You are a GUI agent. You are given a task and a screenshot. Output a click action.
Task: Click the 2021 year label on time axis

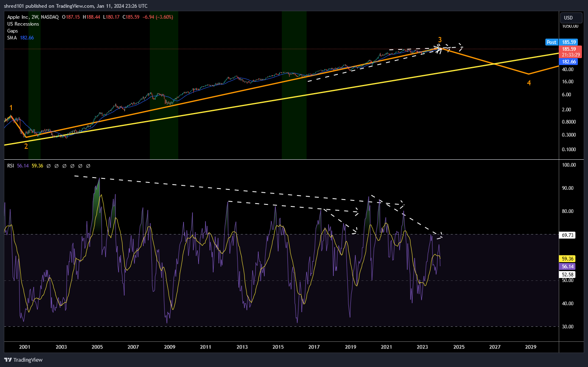(387, 347)
